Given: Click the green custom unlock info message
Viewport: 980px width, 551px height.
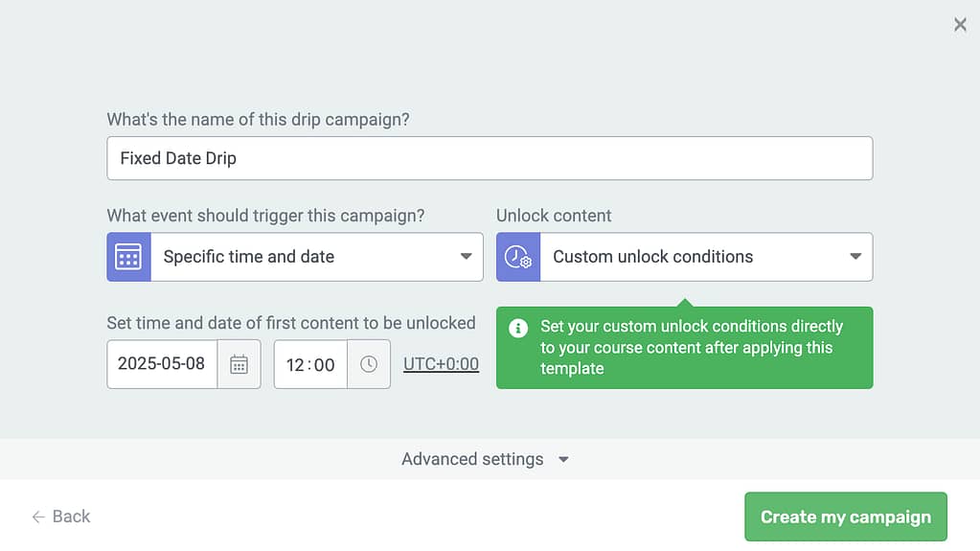Looking at the screenshot, I should tap(684, 348).
